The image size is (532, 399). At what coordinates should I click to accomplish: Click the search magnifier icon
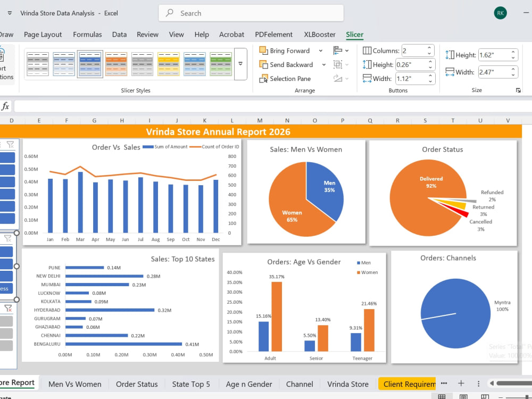coord(169,13)
